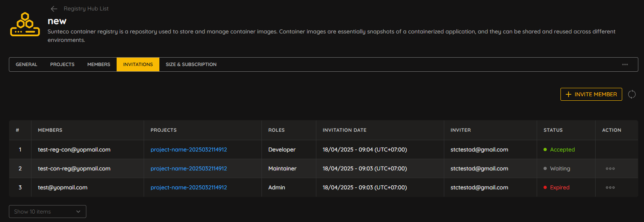The image size is (644, 222).
Task: Select member test-reg-con@yopmail.com
Action: tap(74, 149)
